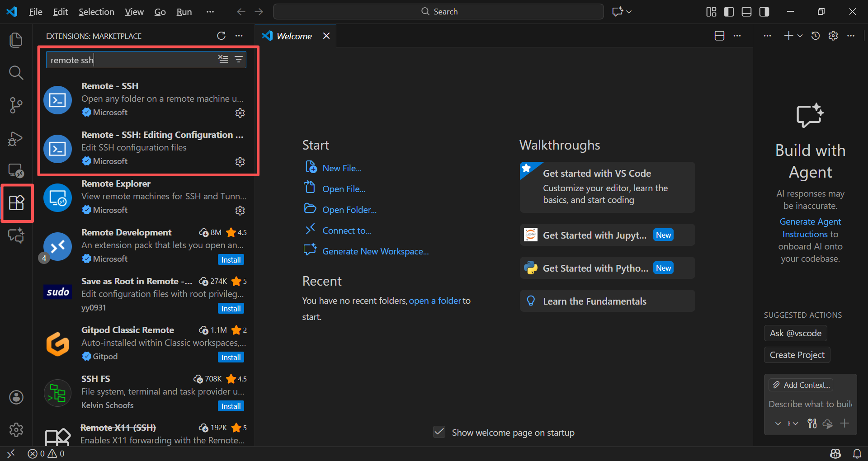The image size is (868, 461).
Task: Open the Edit menu
Action: pyautogui.click(x=61, y=12)
